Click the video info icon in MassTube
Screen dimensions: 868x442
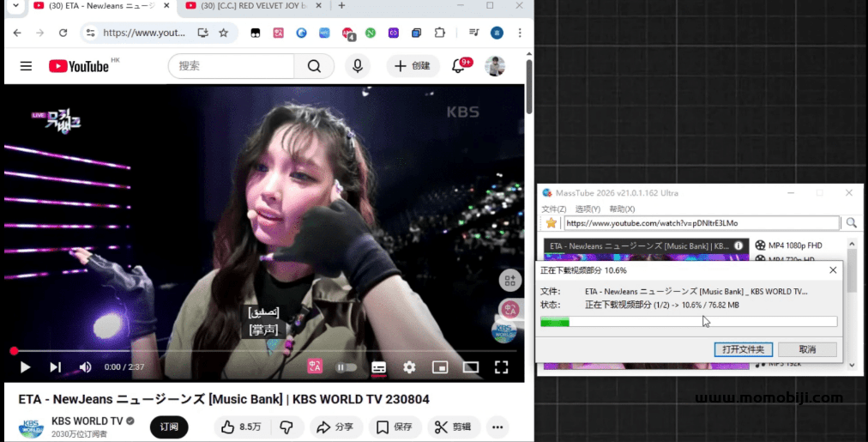pyautogui.click(x=738, y=245)
